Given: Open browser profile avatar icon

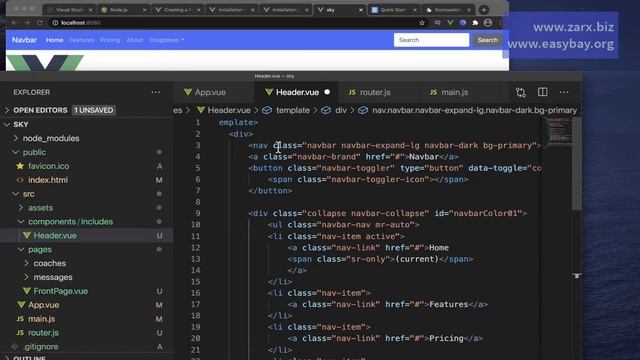Looking at the screenshot, I should click(x=488, y=23).
